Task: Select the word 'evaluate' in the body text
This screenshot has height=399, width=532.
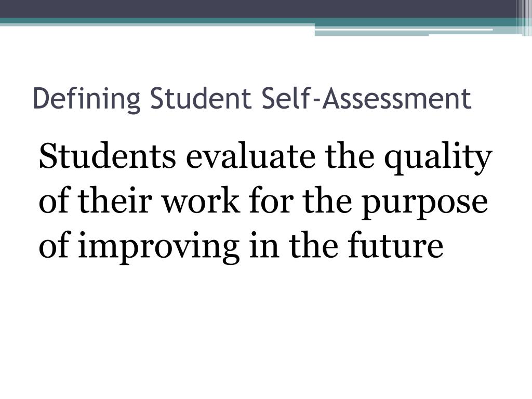Action: click(x=250, y=156)
